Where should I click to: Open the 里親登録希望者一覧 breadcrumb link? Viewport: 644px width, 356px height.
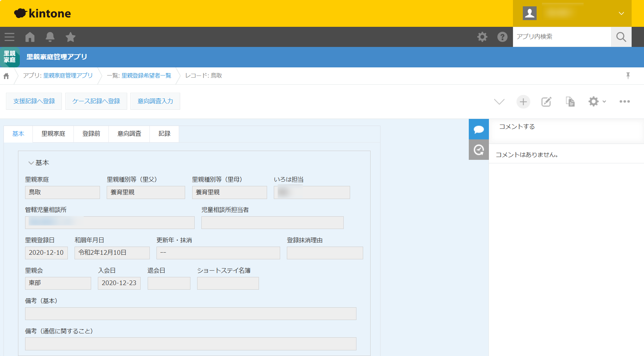click(146, 76)
